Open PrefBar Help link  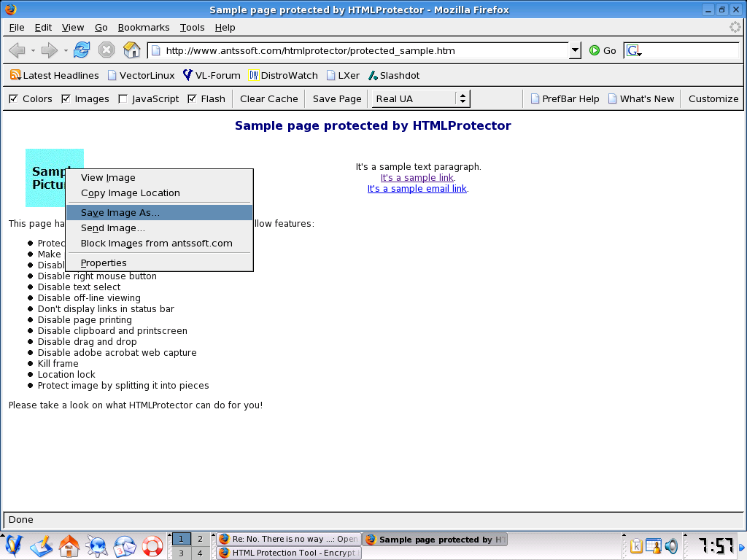[565, 98]
